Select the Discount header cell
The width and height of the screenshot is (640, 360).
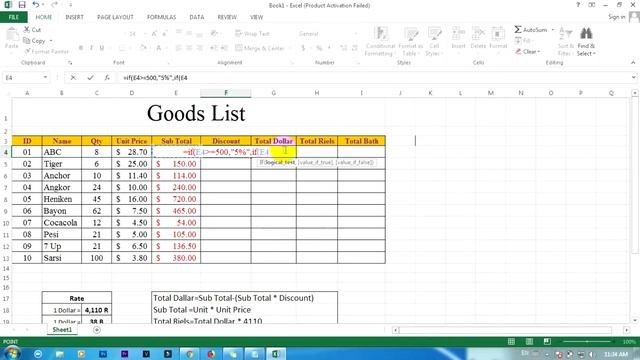tap(226, 141)
